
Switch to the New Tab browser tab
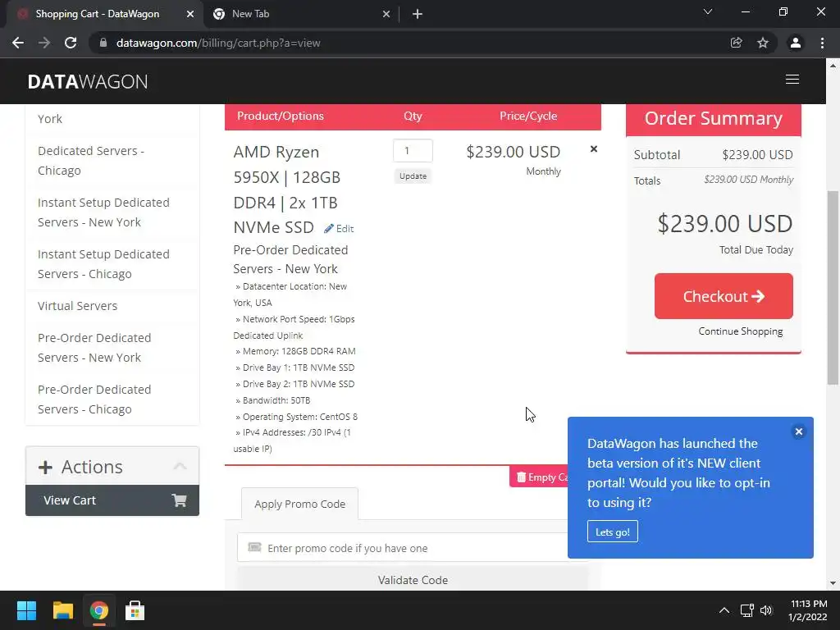coord(300,14)
